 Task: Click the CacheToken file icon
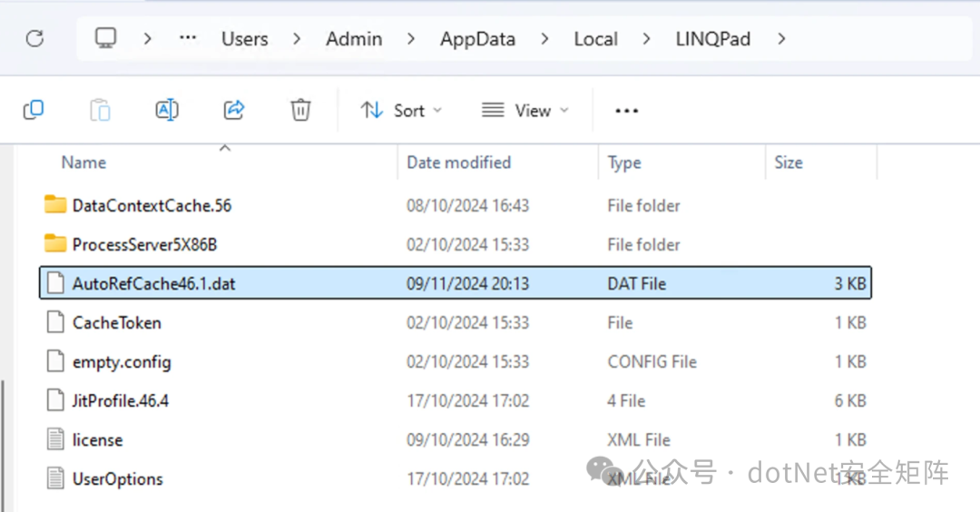coord(55,322)
